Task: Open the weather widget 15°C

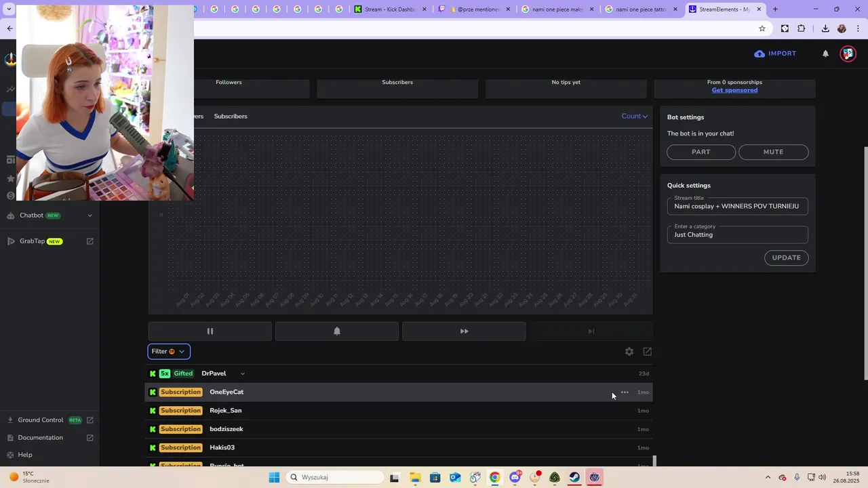Action: (28, 477)
